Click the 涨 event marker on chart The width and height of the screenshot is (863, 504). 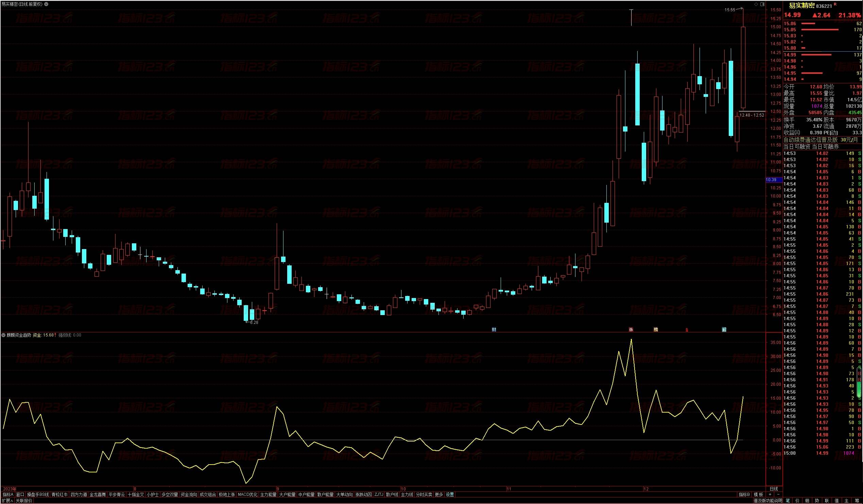[631, 329]
